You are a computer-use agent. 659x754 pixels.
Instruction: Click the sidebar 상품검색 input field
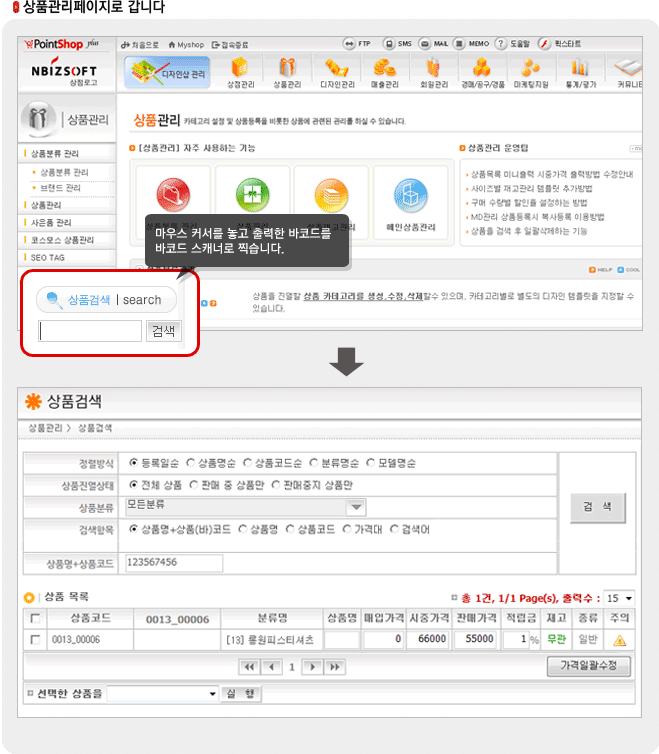(x=90, y=331)
